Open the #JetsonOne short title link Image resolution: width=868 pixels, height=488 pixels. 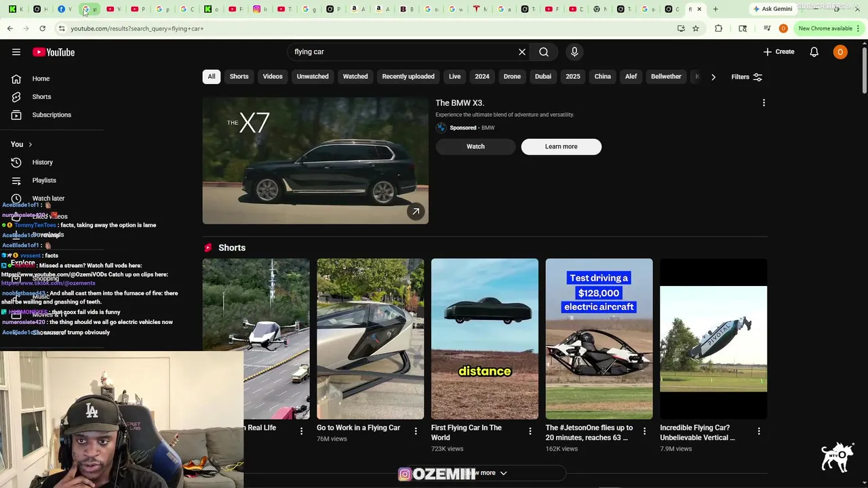[x=589, y=432]
